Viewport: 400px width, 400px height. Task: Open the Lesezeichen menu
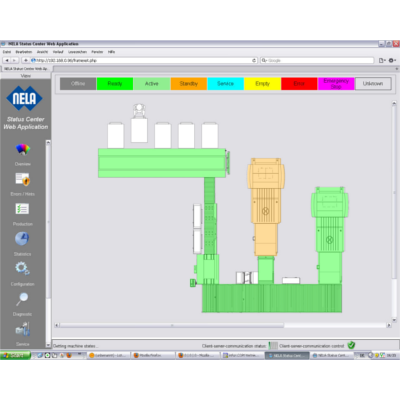(x=77, y=52)
